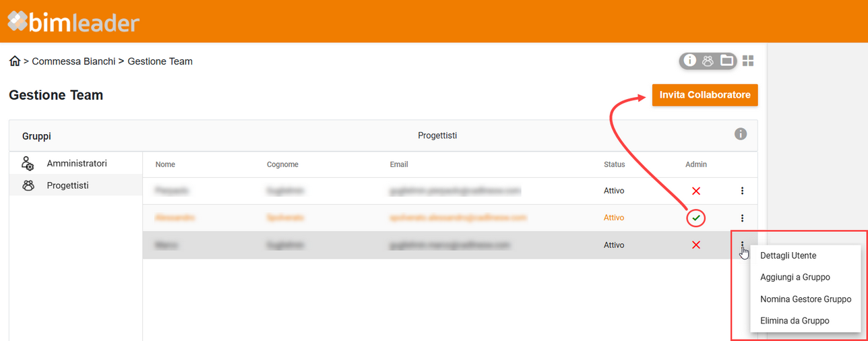Click green admin checkmark in orange row
Screen dimensions: 868x341
click(x=696, y=218)
